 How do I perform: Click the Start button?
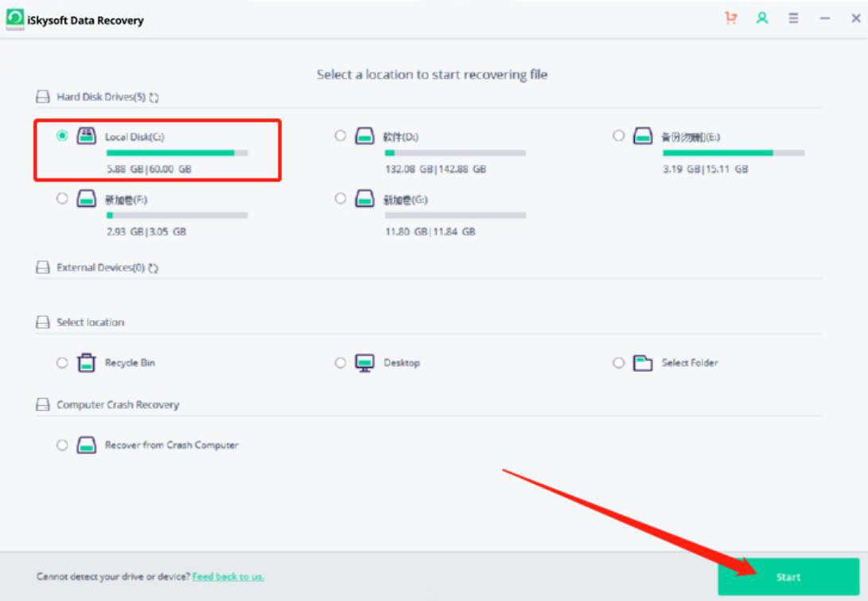coord(788,576)
